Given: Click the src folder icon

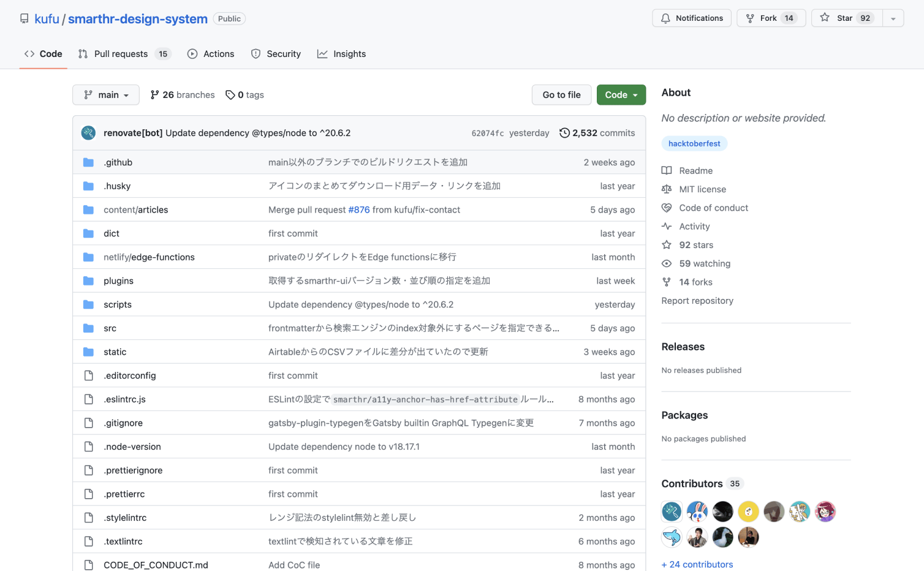Looking at the screenshot, I should click(88, 328).
